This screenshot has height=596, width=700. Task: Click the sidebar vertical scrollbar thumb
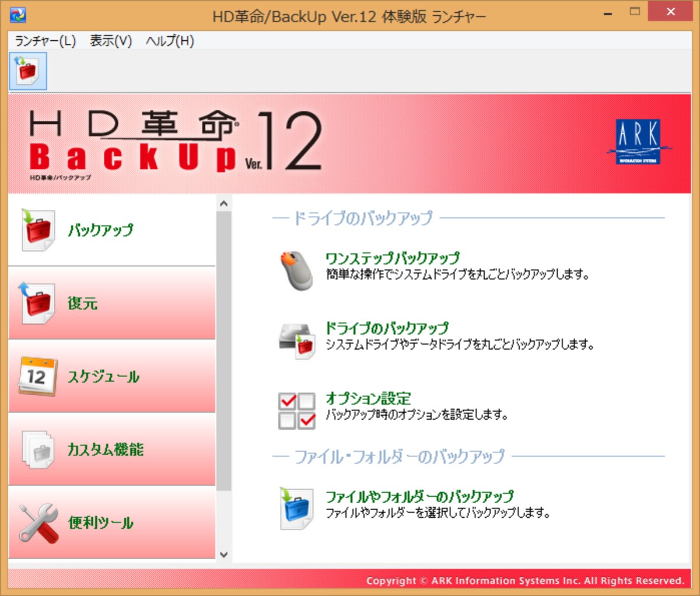[x=223, y=351]
